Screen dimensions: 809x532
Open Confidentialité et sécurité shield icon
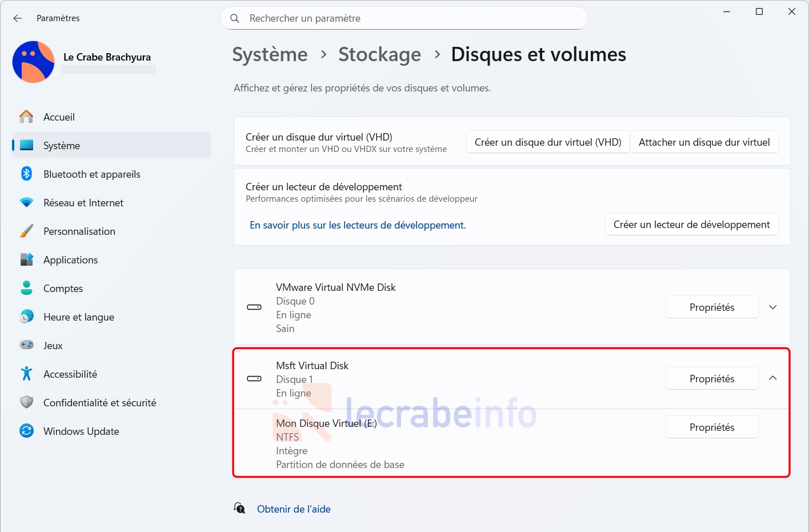(26, 402)
